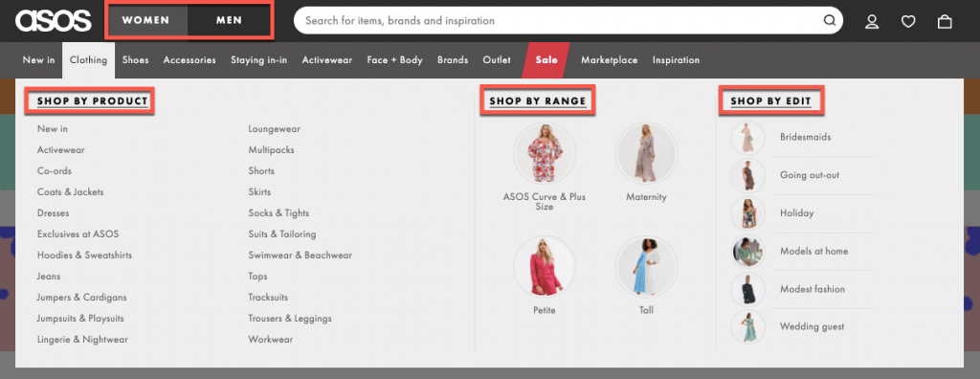The image size is (980, 379).
Task: Open the Exclusives at ASOS link
Action: click(78, 234)
